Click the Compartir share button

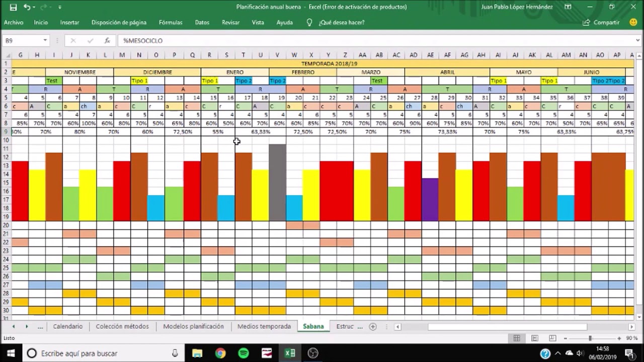tap(601, 22)
